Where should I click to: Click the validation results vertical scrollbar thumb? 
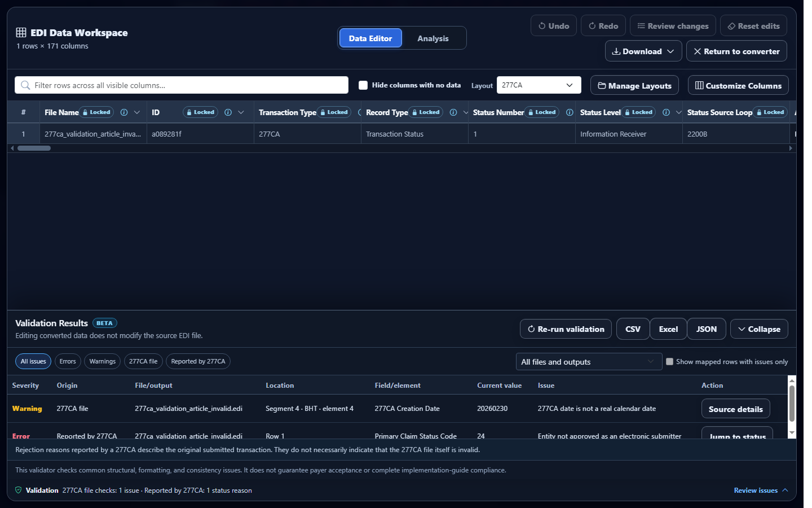792,404
